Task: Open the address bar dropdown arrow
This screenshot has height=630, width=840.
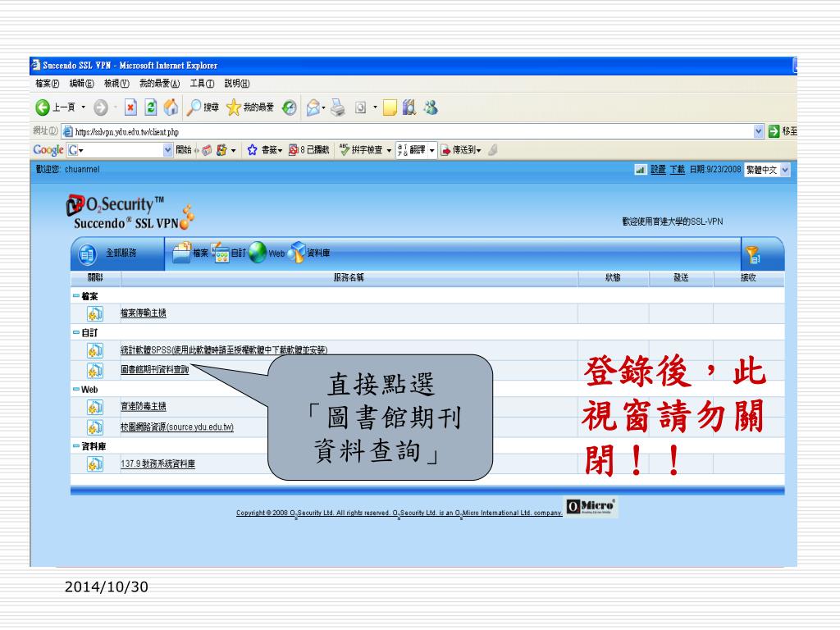Action: pos(758,131)
